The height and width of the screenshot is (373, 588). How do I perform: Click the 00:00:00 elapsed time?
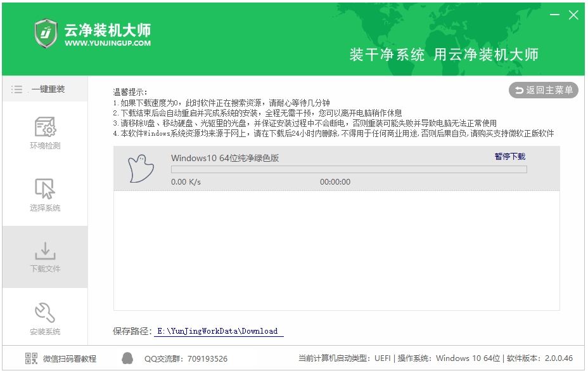tap(335, 182)
